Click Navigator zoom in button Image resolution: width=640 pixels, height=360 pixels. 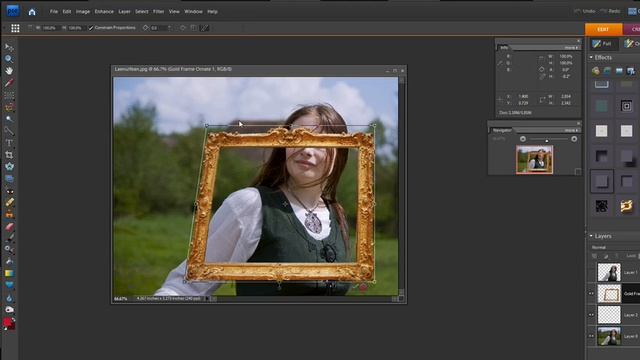(574, 139)
